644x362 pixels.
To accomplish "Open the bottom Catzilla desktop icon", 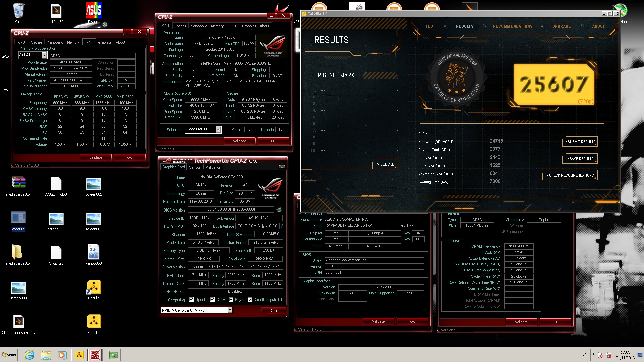I will pyautogui.click(x=94, y=324).
